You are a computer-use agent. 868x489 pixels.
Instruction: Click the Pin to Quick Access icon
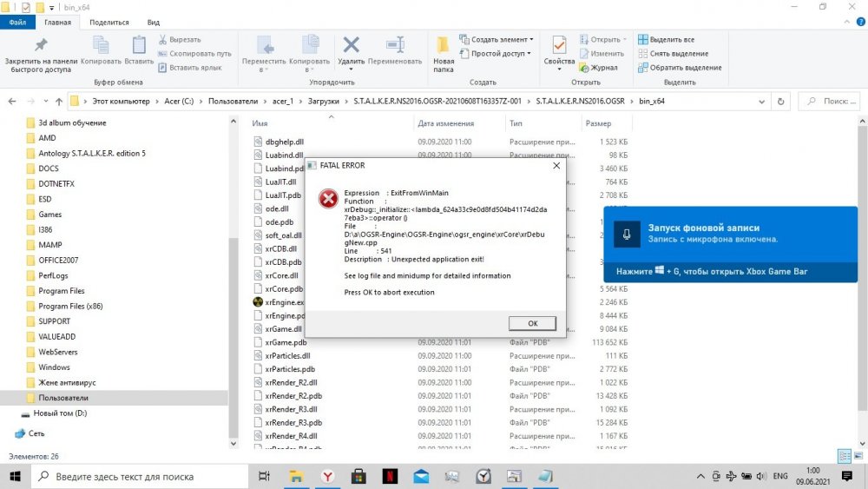[x=39, y=45]
